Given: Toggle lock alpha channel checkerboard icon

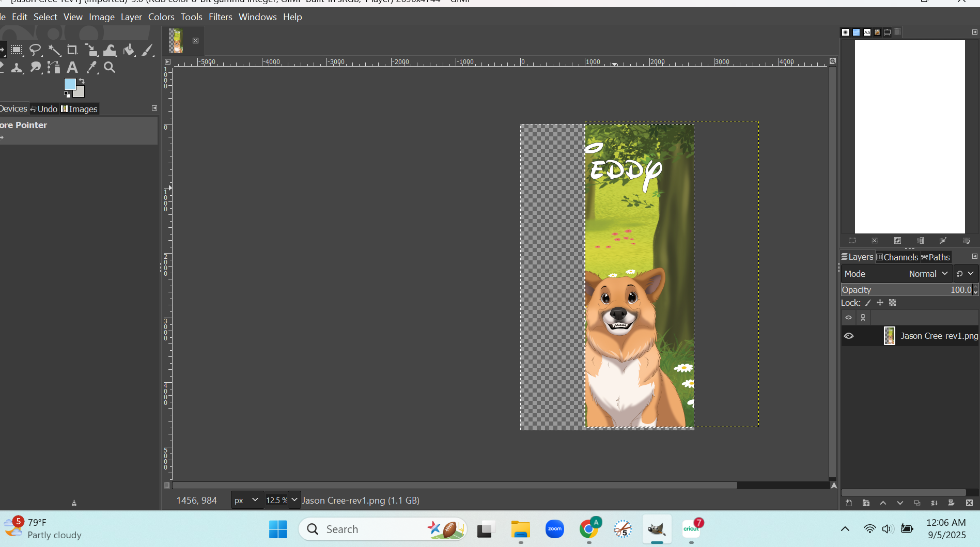Looking at the screenshot, I should coord(892,303).
